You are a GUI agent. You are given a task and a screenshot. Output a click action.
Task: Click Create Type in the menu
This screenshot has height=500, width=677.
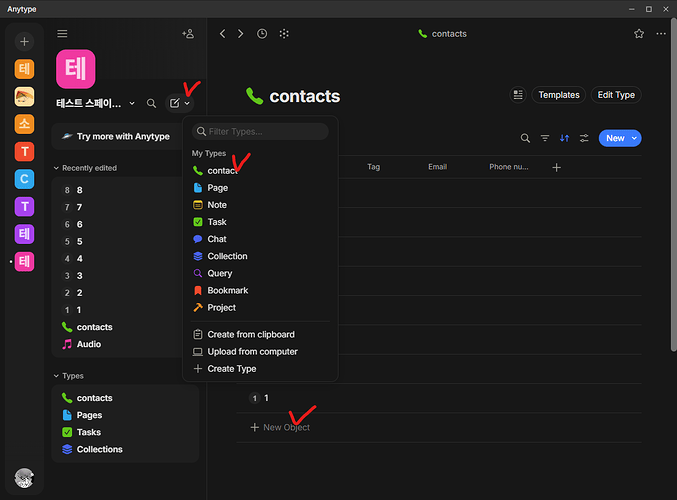260,369
